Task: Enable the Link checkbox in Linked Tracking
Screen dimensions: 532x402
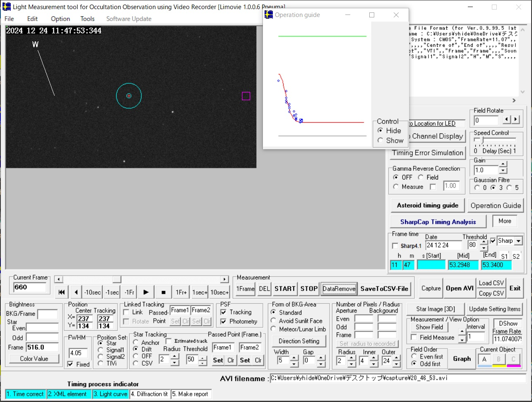Action: point(126,312)
